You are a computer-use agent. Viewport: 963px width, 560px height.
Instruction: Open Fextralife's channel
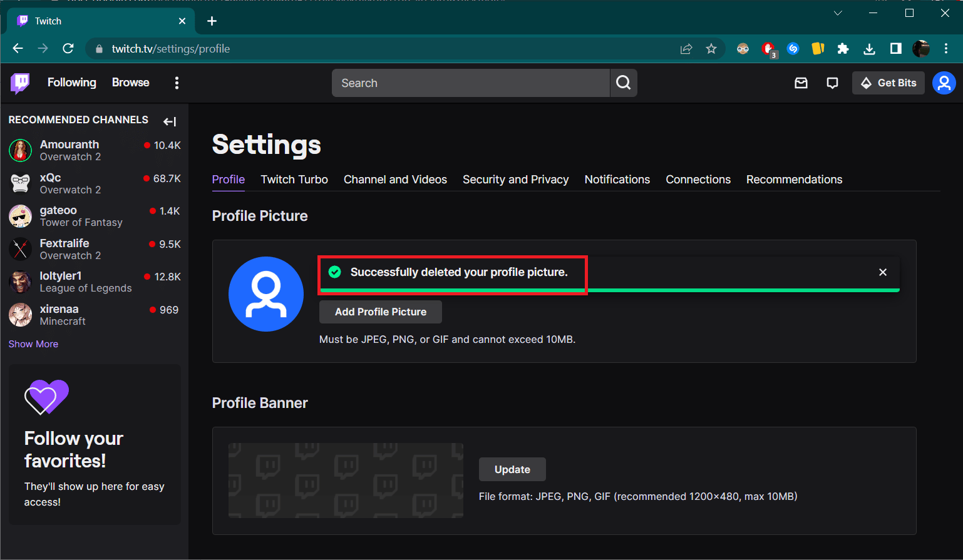[x=94, y=249]
